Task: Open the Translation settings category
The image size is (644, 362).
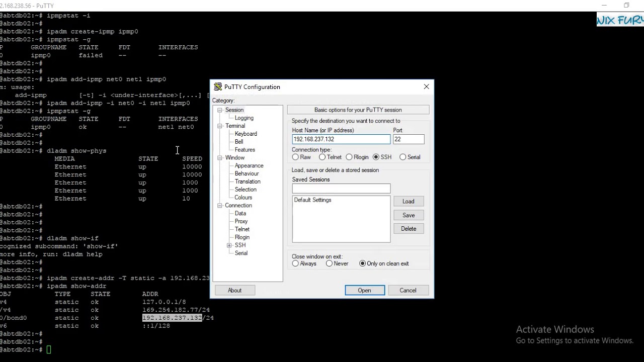Action: click(248, 182)
